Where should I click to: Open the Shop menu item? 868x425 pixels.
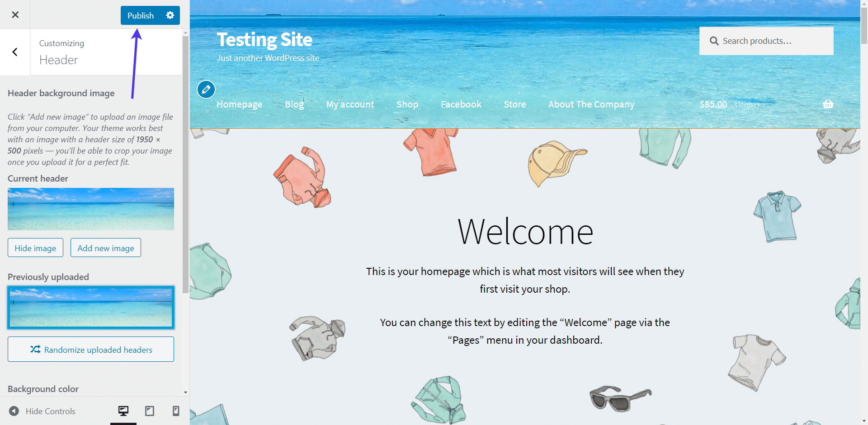coord(407,104)
